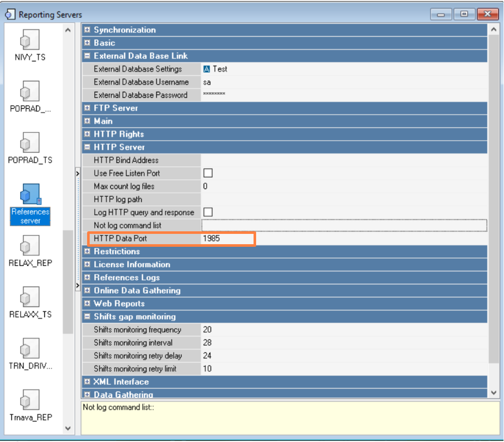Viewport: 504px width, 442px height.
Task: Click the HTTP Data Port label
Action: [x=120, y=239]
